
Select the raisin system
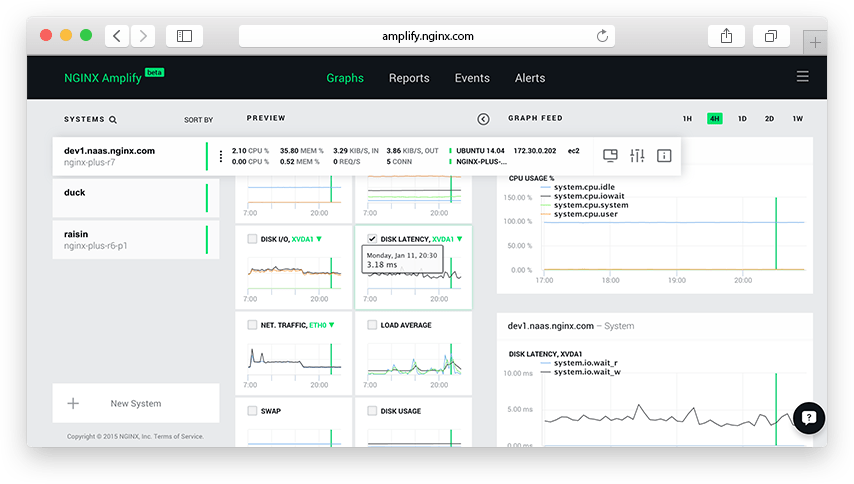click(136, 240)
